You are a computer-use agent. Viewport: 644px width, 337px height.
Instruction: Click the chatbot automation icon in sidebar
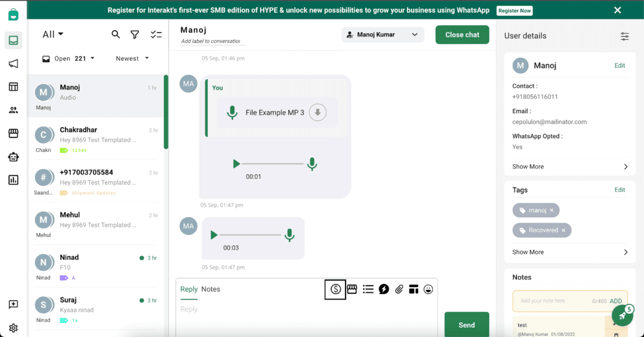click(x=13, y=157)
